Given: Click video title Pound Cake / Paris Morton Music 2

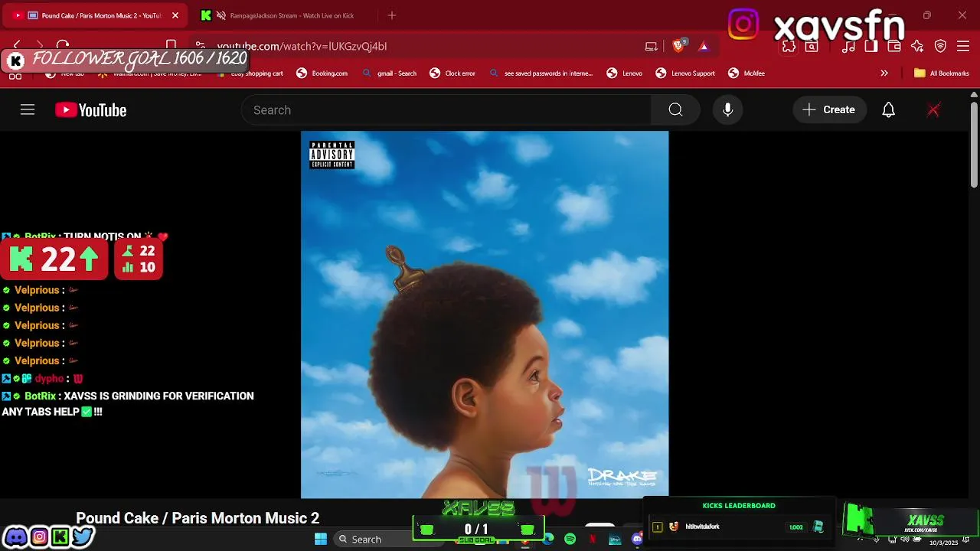Looking at the screenshot, I should click(x=198, y=518).
